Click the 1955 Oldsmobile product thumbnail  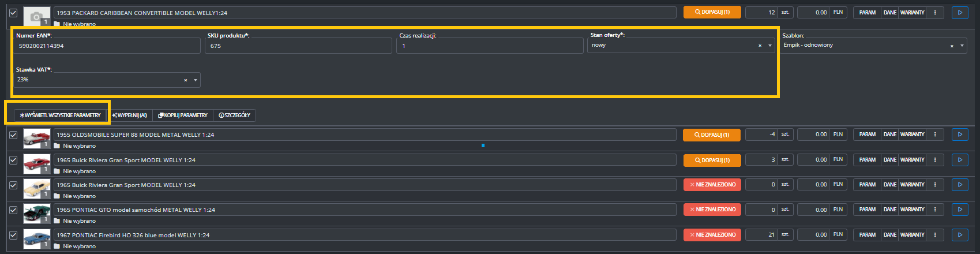36,139
